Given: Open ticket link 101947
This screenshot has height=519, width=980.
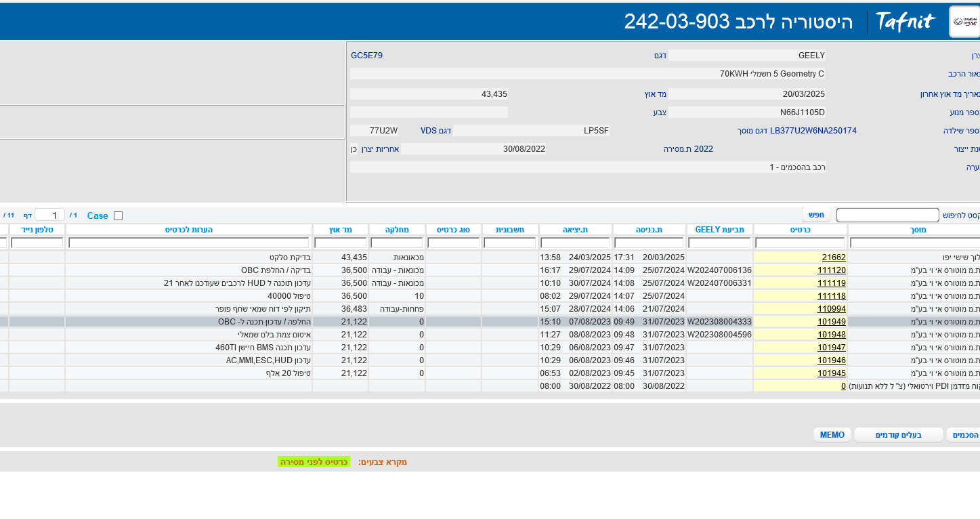Looking at the screenshot, I should 831,348.
